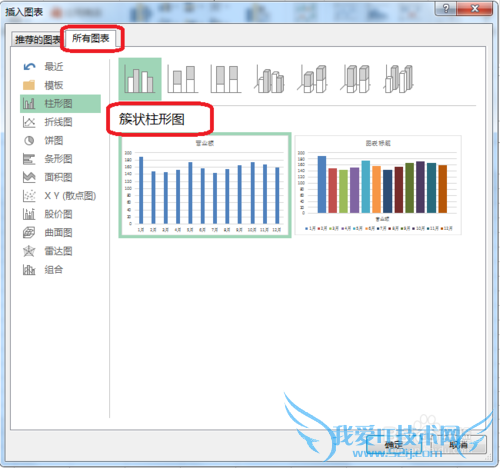Select the 条形图 bar chart category

[x=60, y=159]
